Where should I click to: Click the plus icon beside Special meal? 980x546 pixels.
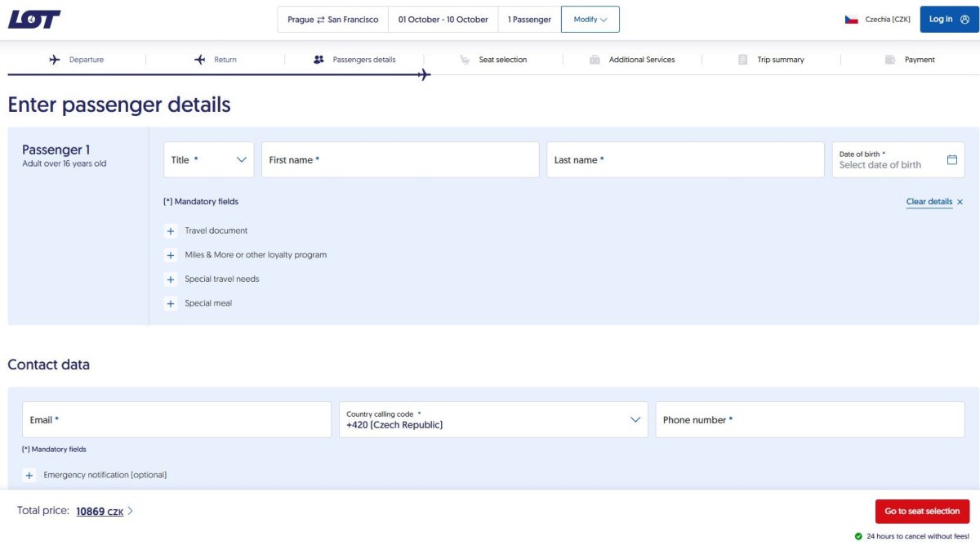point(171,303)
